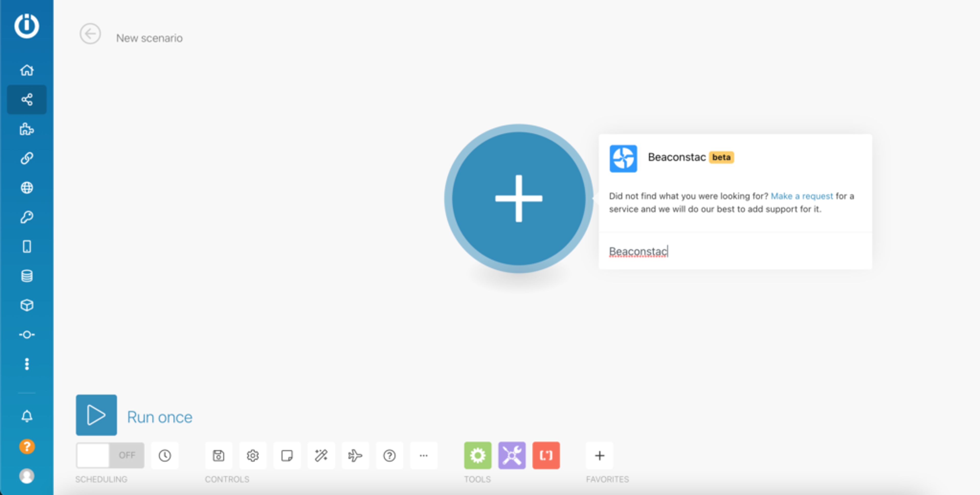Save the scenario with disk icon
The height and width of the screenshot is (495, 980).
pyautogui.click(x=218, y=455)
